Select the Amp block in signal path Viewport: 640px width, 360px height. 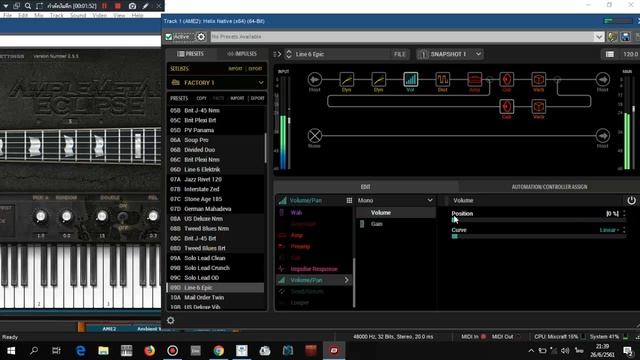[474, 79]
